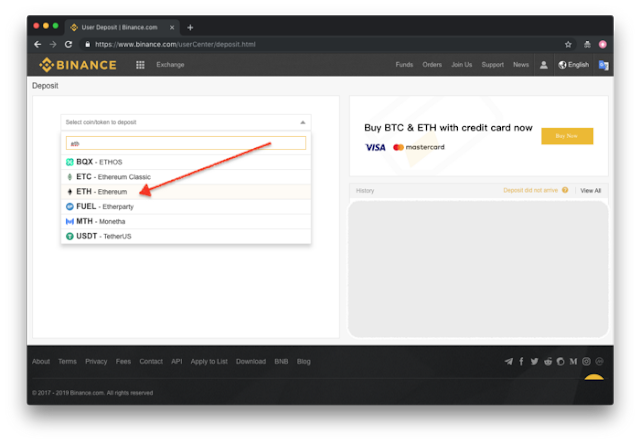The width and height of the screenshot is (640, 443).
Task: Select the User Deposit | Binance.com tab
Action: coord(122,27)
